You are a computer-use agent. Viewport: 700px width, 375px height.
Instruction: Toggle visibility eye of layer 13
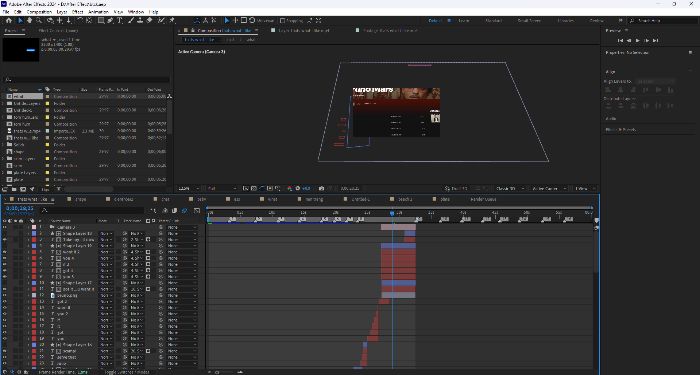[x=5, y=301]
